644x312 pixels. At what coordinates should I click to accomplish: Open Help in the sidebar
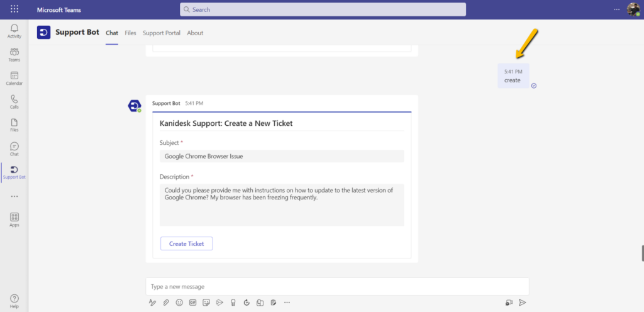pos(14,301)
